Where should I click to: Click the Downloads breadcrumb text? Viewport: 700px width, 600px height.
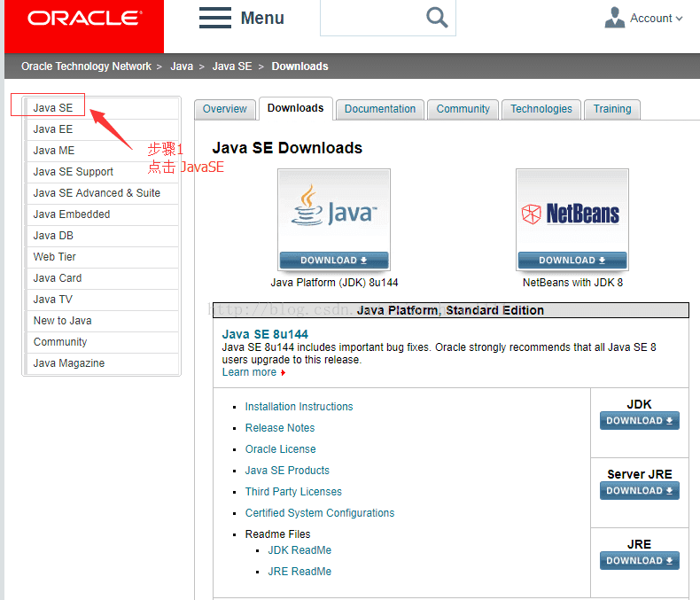click(x=299, y=66)
